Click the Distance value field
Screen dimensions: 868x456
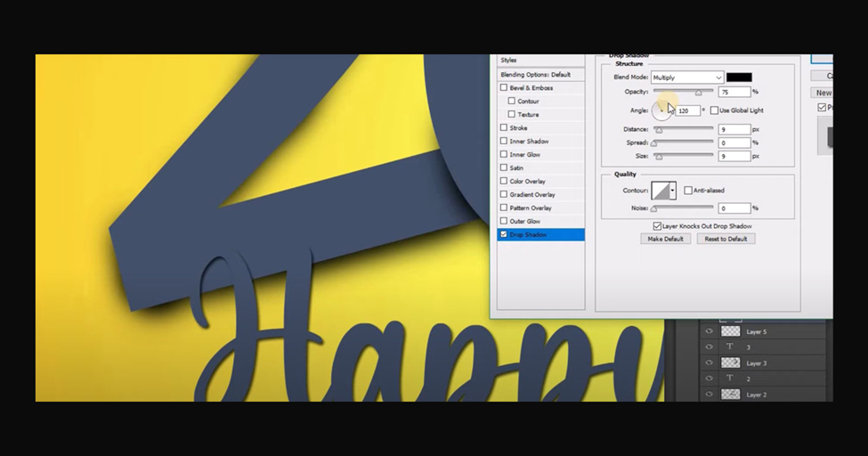(x=734, y=130)
